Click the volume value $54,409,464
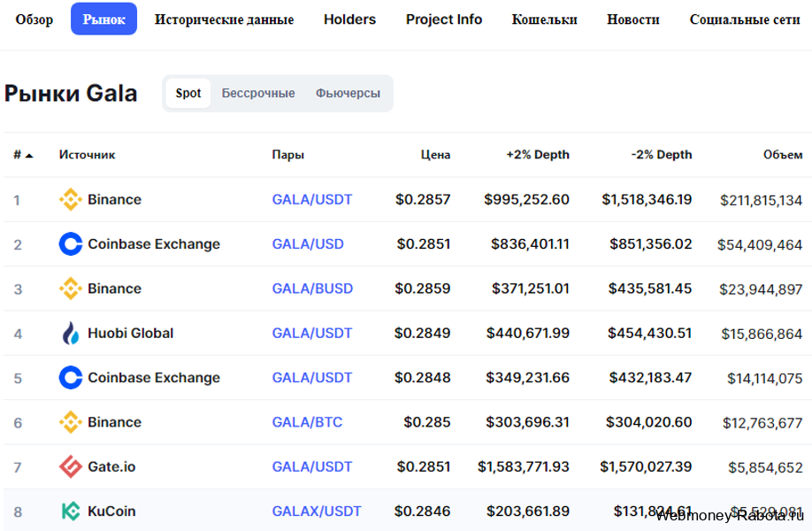The width and height of the screenshot is (812, 531). pyautogui.click(x=760, y=245)
